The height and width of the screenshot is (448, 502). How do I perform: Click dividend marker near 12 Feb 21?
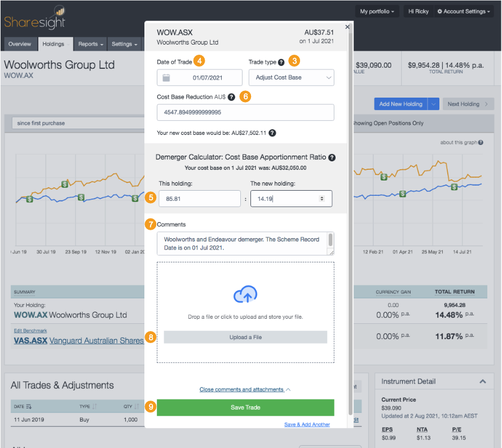point(384,177)
